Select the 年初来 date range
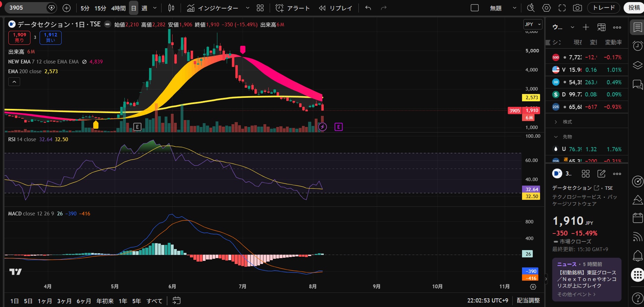The width and height of the screenshot is (644, 307). pos(105,301)
